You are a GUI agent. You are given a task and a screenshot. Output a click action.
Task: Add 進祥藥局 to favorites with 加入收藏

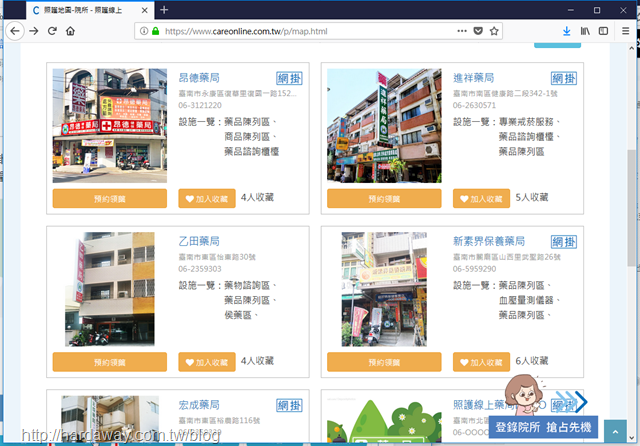[x=481, y=199]
